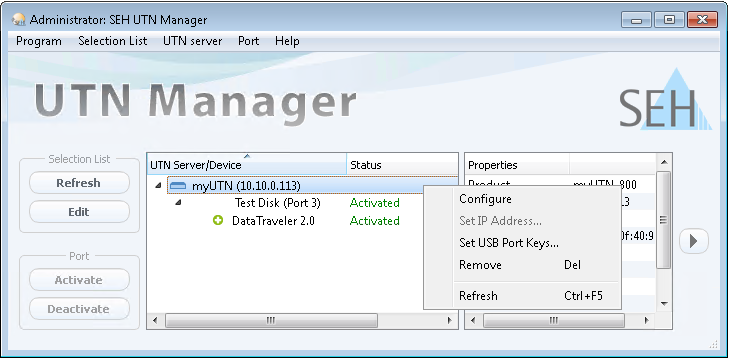730x360 pixels.
Task: Click the device list horizontal scrollbar thumb
Action: [x=271, y=320]
